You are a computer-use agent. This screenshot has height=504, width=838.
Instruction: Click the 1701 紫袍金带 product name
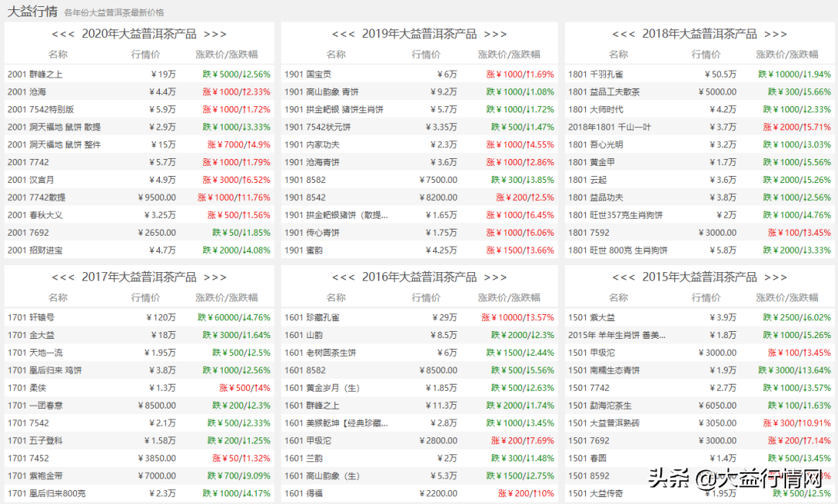click(35, 476)
